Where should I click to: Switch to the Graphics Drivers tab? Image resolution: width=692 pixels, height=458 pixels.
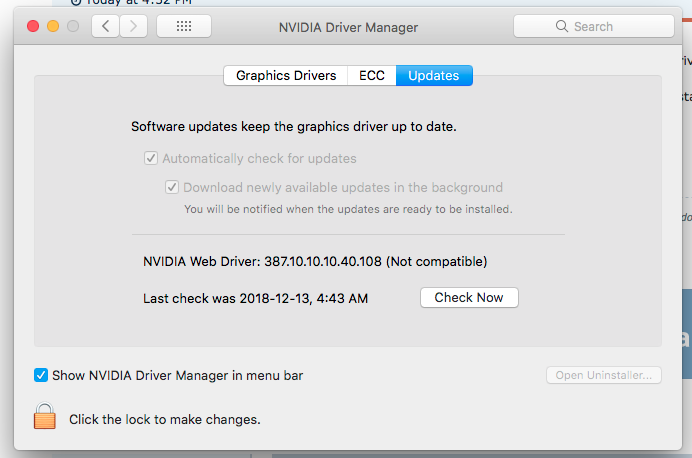286,76
